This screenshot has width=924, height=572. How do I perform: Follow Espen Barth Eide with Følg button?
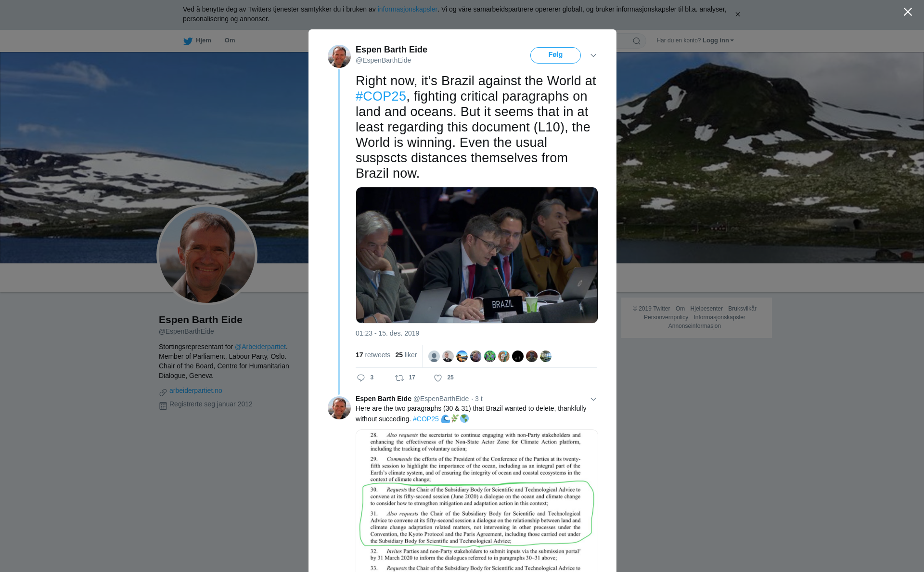(555, 55)
